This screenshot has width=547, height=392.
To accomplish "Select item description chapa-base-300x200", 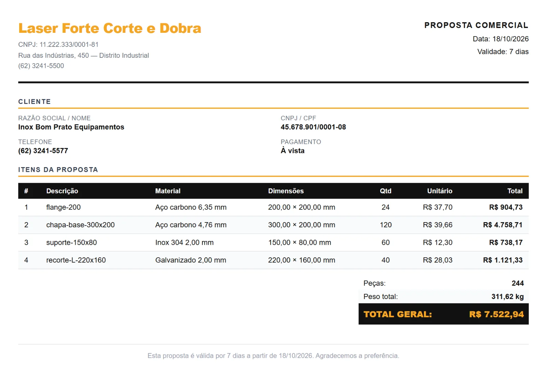I will [x=80, y=225].
